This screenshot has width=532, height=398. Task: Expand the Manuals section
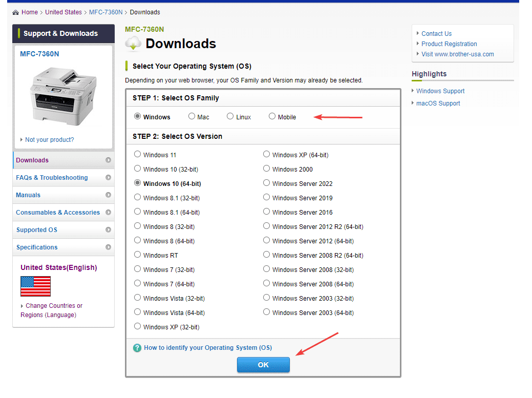[28, 195]
